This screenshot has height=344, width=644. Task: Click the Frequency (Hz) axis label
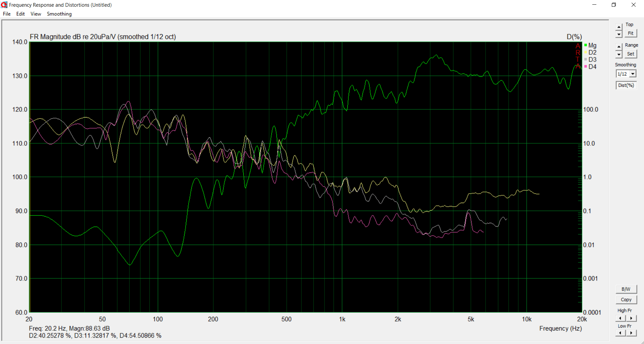click(560, 328)
